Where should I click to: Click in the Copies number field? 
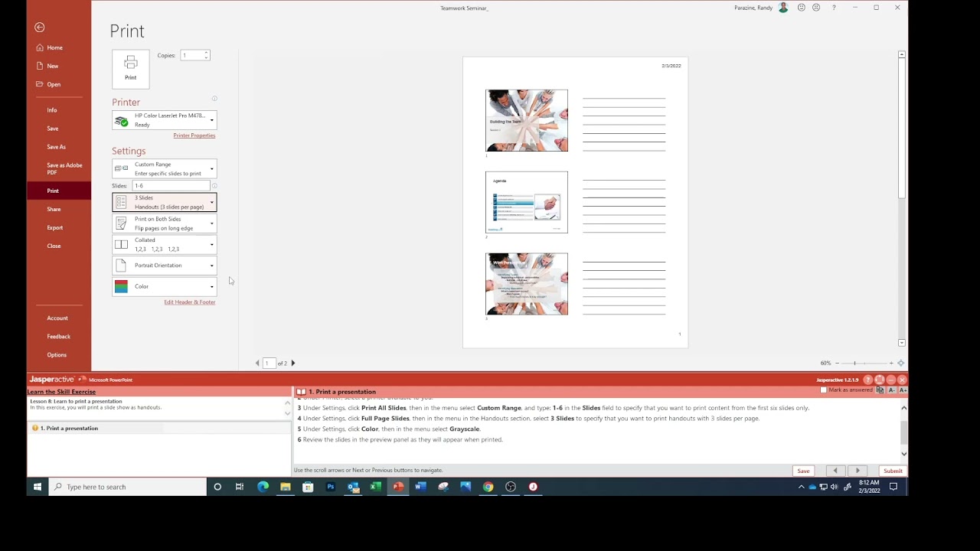[x=191, y=55]
